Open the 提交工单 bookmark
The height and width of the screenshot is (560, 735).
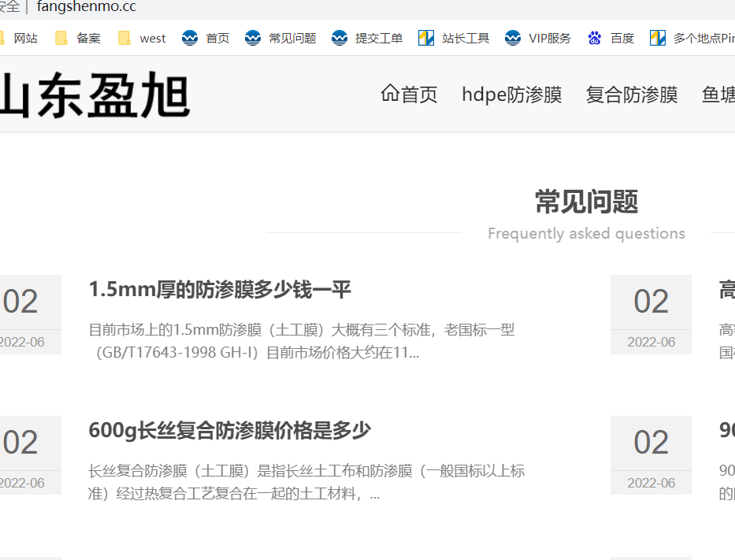(x=368, y=38)
